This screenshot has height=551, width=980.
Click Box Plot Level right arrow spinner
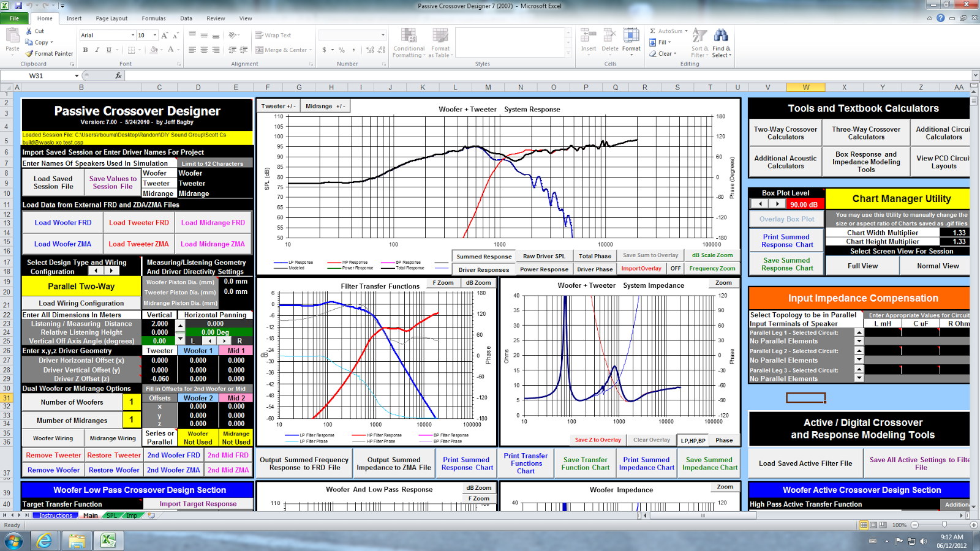click(x=777, y=204)
